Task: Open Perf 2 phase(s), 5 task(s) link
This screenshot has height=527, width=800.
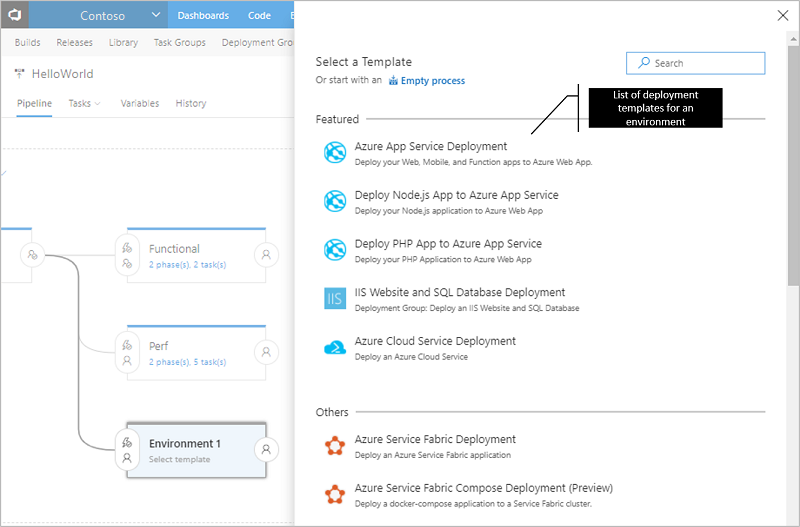Action: (x=187, y=362)
